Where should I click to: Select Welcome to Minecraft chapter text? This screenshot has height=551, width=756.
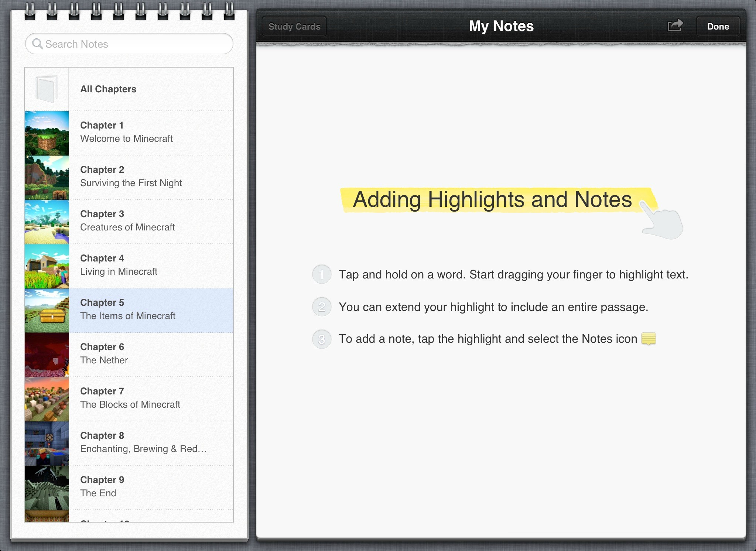[126, 138]
